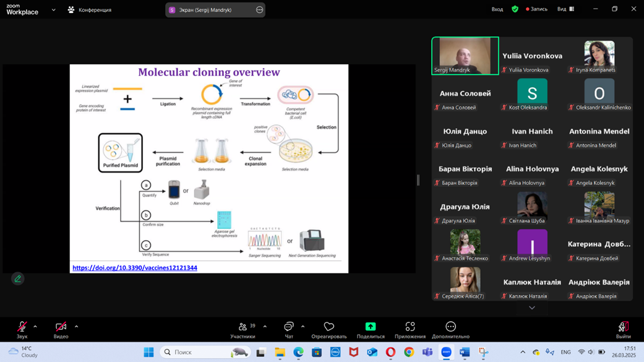Select Sergij Mandryk's video thumbnail

(465, 56)
